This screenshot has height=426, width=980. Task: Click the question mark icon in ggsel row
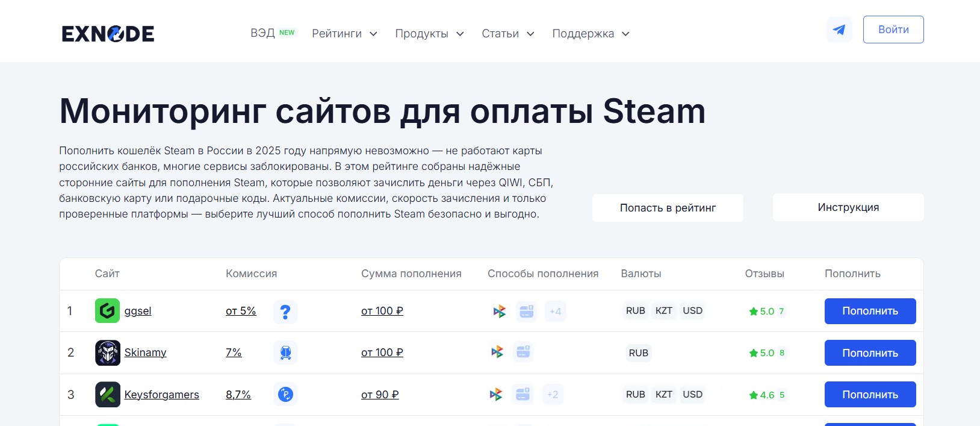click(285, 312)
